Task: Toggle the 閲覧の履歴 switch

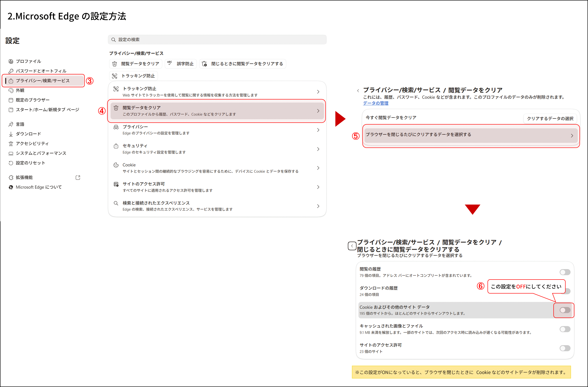Action: point(565,272)
